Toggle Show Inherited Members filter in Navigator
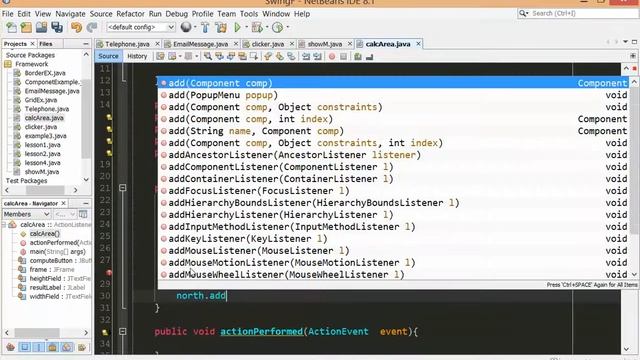Viewport: 640px width, 360px height. pos(11,347)
